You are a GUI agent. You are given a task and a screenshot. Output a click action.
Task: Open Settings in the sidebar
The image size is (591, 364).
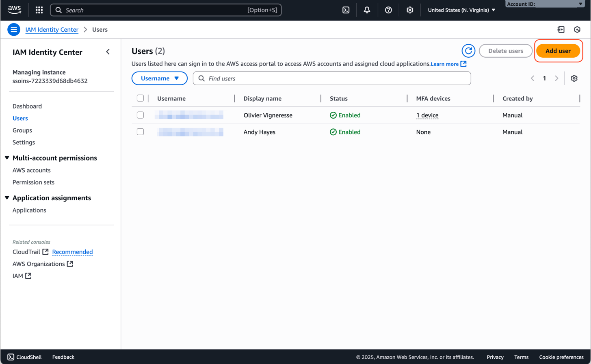24,143
